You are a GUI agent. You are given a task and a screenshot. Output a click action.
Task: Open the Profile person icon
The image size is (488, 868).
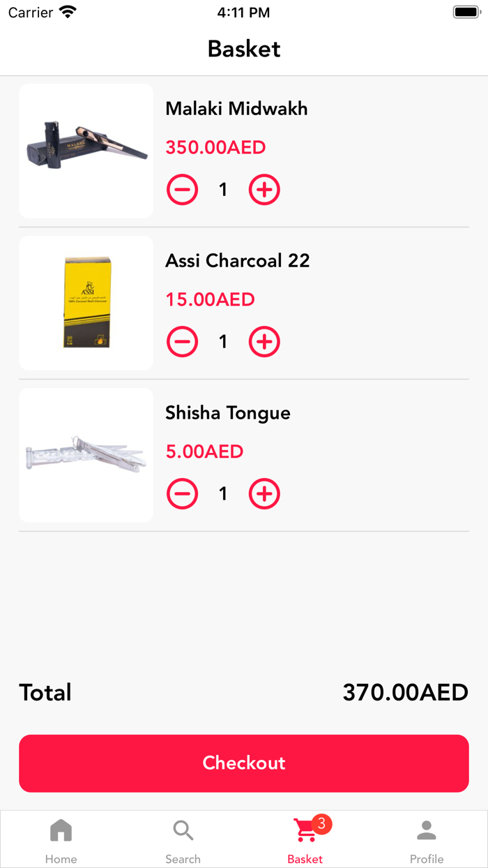[x=426, y=830]
